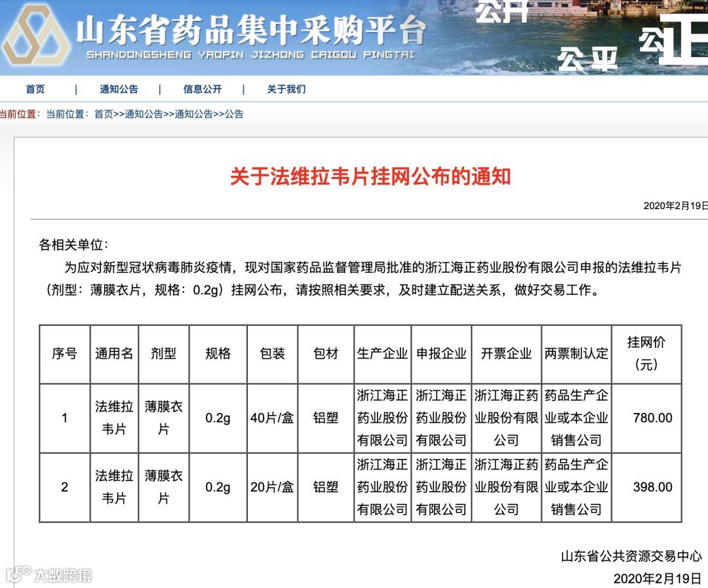Click the signature 山东省公共资源交易中心
Image resolution: width=708 pixels, height=588 pixels.
tap(631, 556)
